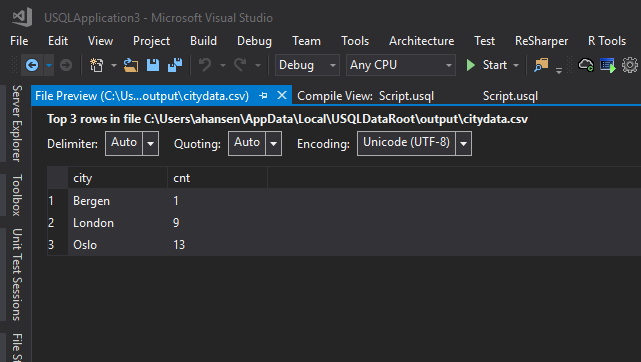Image resolution: width=641 pixels, height=362 pixels.
Task: Click the Undo arrow icon
Action: click(x=205, y=65)
